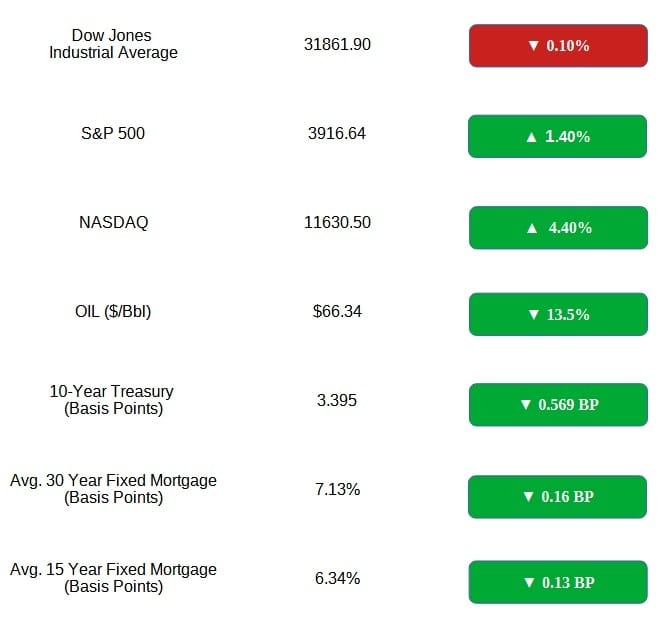The width and height of the screenshot is (663, 621).
Task: Click the S&P 500 value 3916.64
Action: point(337,134)
